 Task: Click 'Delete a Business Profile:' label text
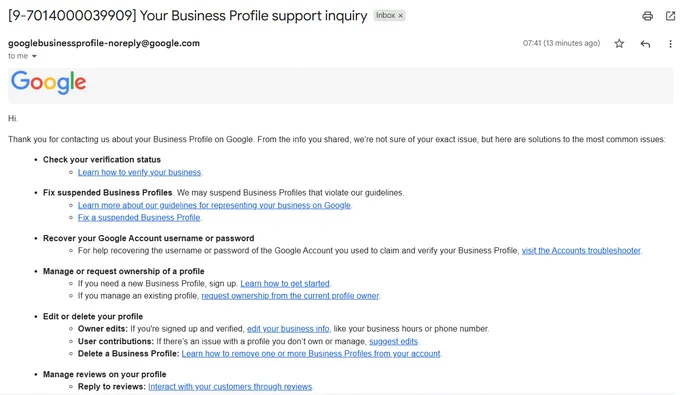pos(128,353)
